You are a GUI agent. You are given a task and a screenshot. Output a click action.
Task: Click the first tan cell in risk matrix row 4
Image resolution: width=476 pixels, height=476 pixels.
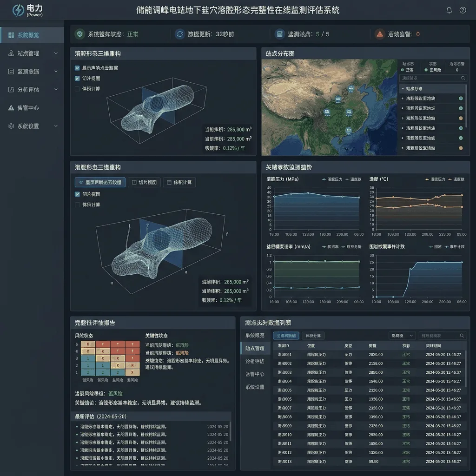(88, 351)
